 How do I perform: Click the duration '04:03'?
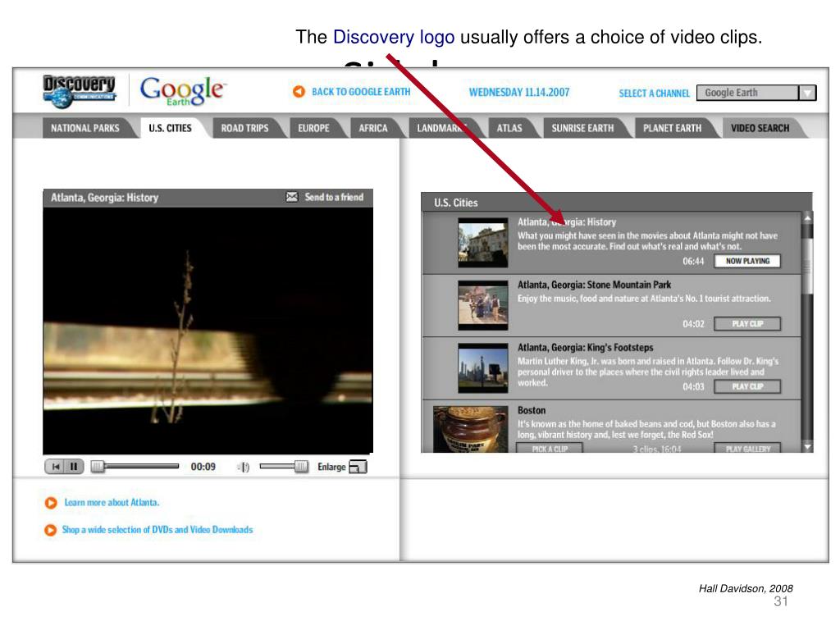pyautogui.click(x=693, y=387)
